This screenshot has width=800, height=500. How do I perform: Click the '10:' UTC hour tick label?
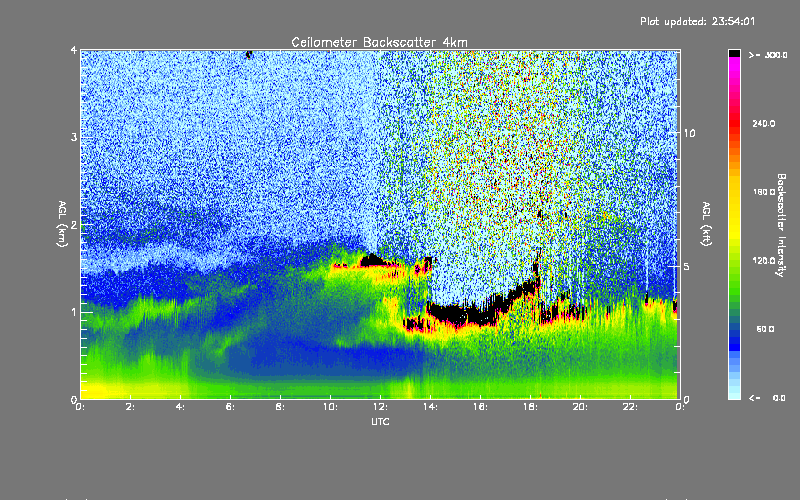(330, 407)
